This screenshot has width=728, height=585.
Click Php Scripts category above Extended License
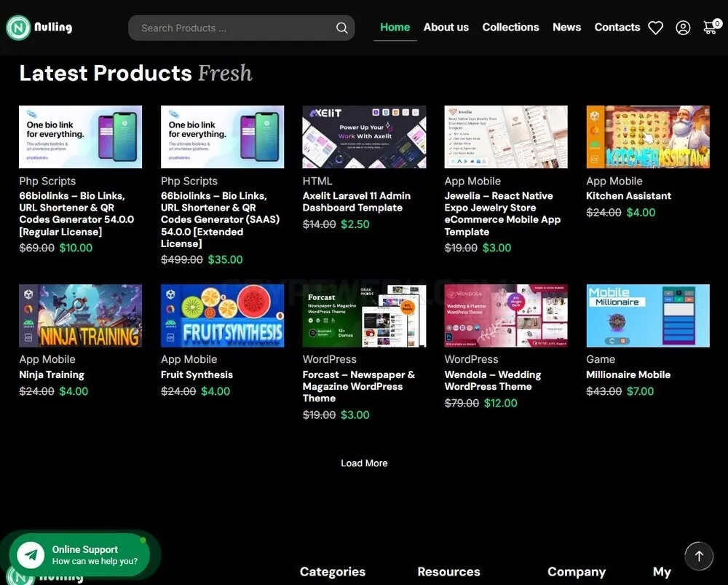pos(189,181)
